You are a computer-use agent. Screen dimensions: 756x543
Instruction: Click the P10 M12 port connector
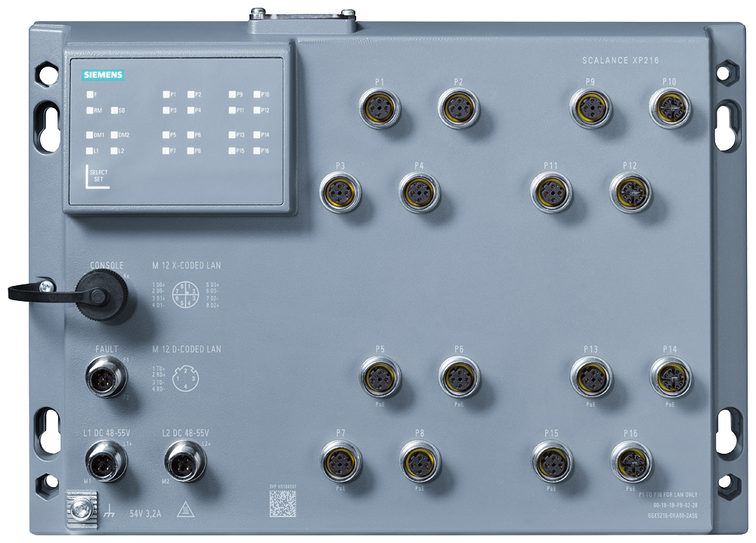click(x=669, y=108)
